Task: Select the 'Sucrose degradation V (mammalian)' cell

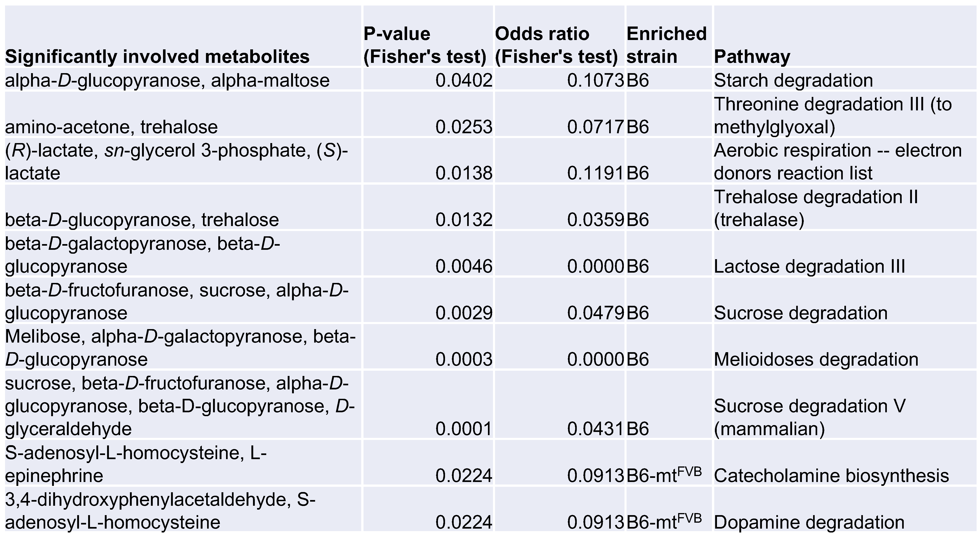Action: tap(809, 417)
